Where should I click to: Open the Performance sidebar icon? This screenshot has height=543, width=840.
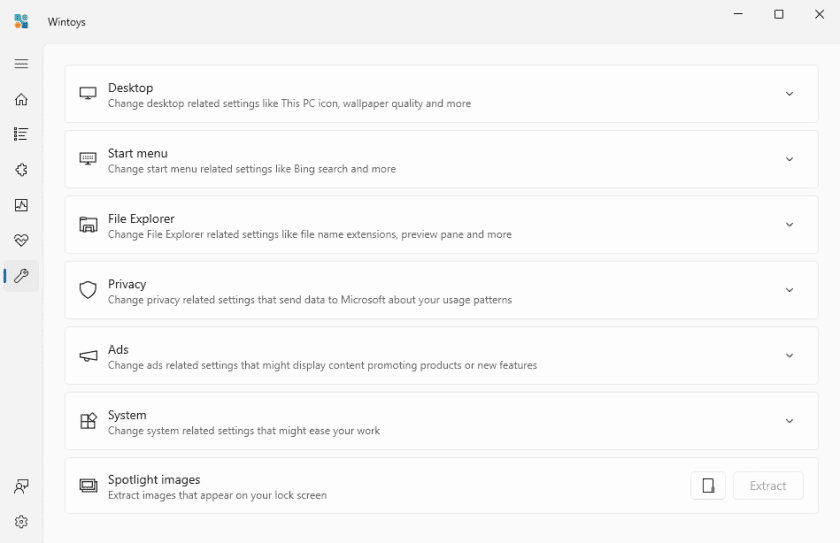click(x=21, y=205)
